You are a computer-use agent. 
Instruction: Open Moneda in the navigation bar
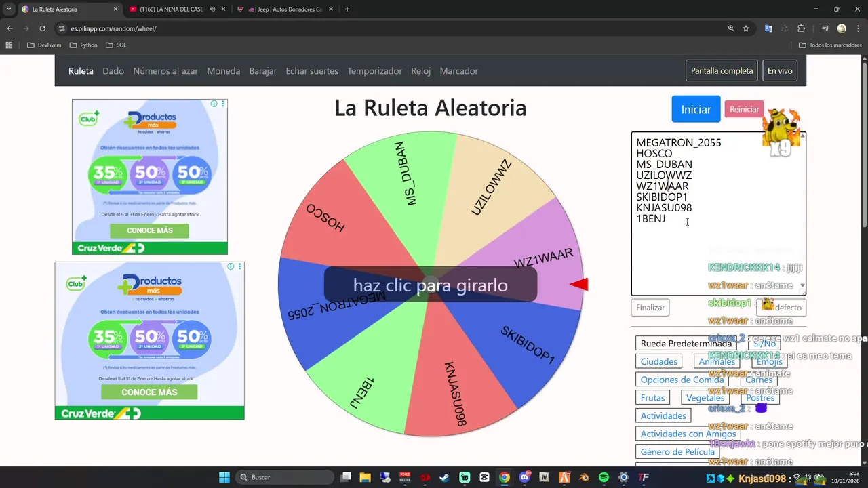(224, 71)
